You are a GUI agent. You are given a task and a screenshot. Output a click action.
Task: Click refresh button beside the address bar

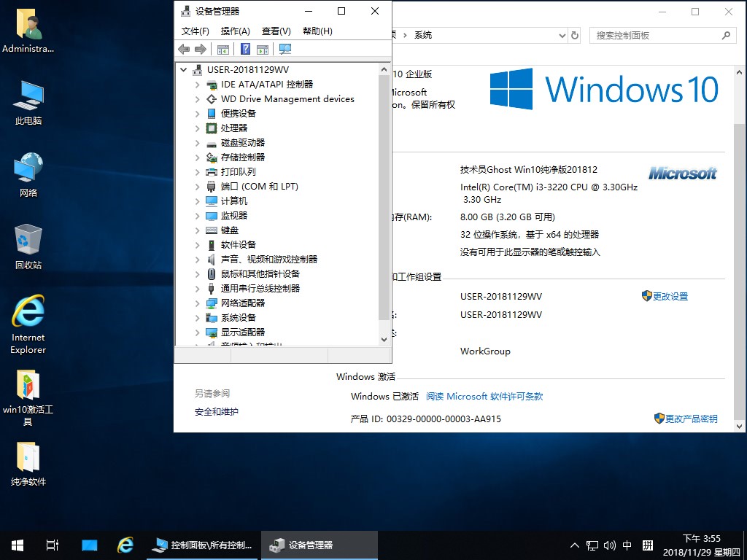575,35
